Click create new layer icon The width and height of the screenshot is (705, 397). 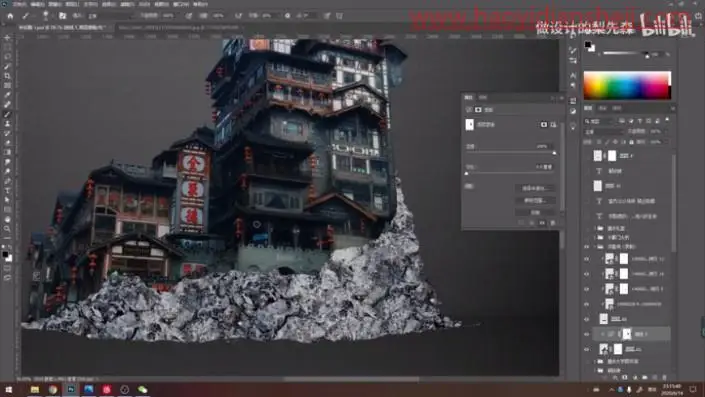pos(655,378)
